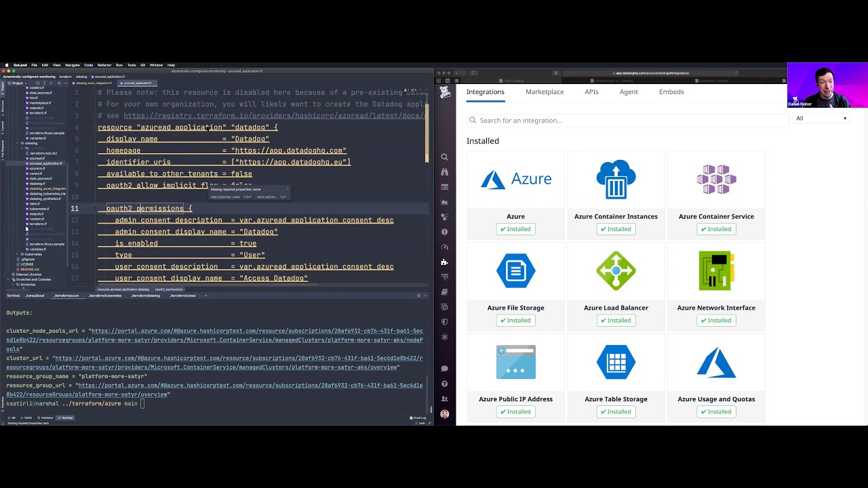Image resolution: width=868 pixels, height=488 pixels.
Task: Click Installed button under Azure Table Storage
Action: tap(616, 412)
